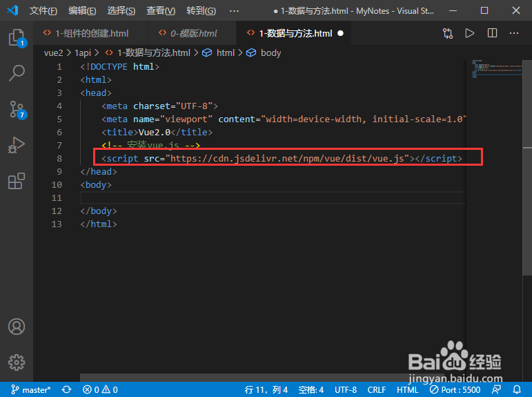532x397 pixels.
Task: Click closing </html> tag on line 13
Action: 99,224
